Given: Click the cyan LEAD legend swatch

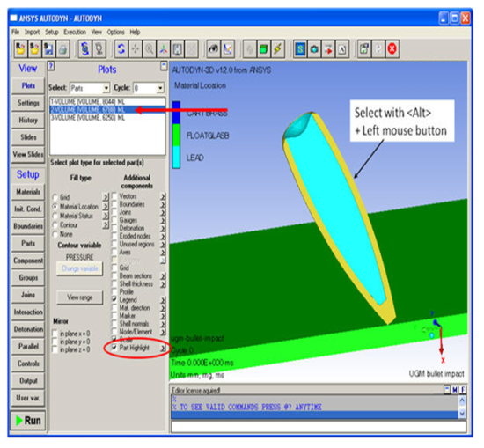Looking at the screenshot, I should pyautogui.click(x=176, y=157).
